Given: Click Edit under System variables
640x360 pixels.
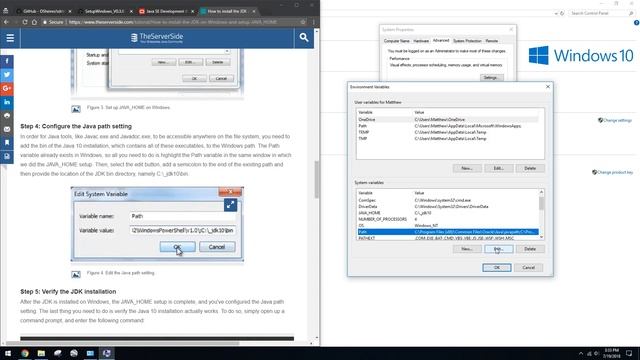Looking at the screenshot, I should click(x=498, y=249).
